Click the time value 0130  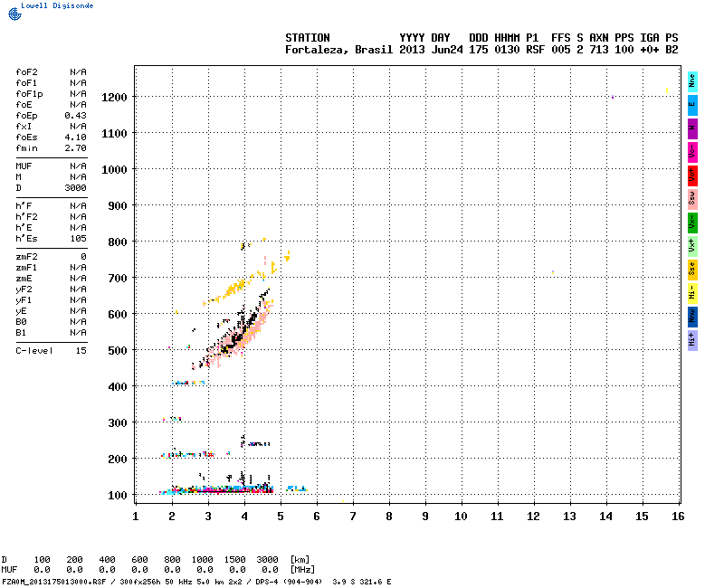[507, 50]
